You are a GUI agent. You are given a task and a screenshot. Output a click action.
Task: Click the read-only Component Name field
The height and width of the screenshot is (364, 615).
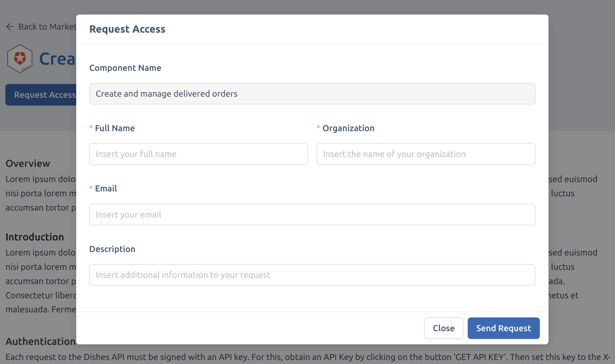pyautogui.click(x=312, y=94)
